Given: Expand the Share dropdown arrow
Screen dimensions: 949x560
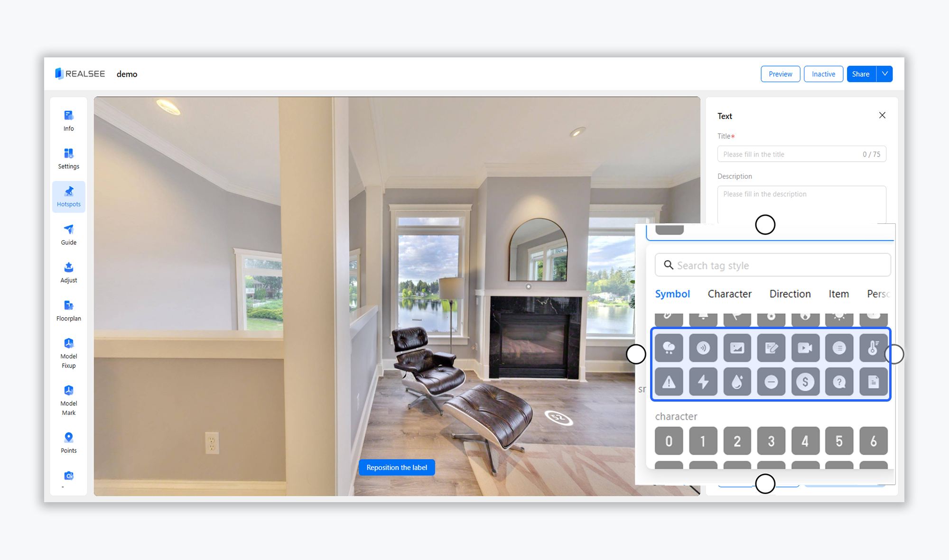Looking at the screenshot, I should [x=884, y=74].
